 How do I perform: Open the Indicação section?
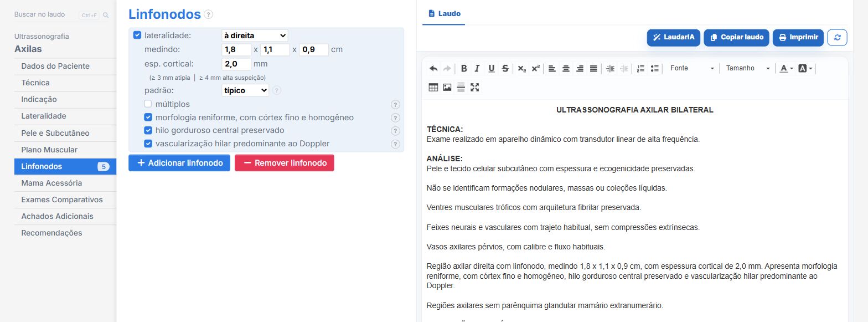[x=65, y=99]
